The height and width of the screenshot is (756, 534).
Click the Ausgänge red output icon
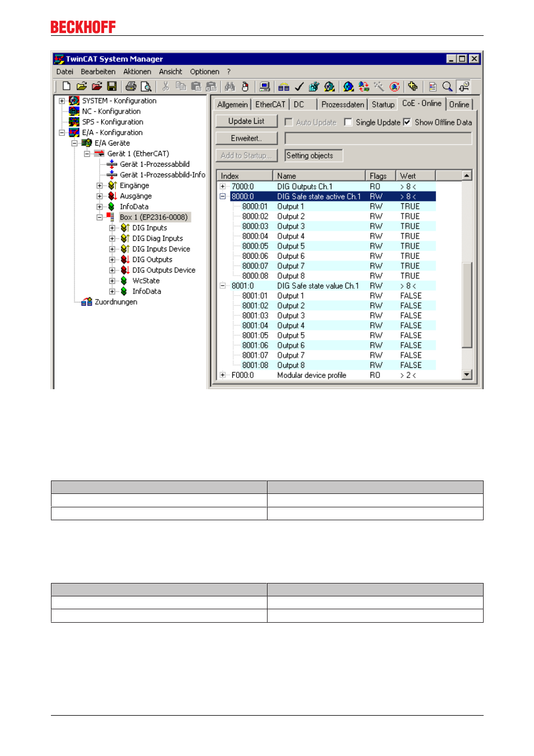pyautogui.click(x=112, y=196)
